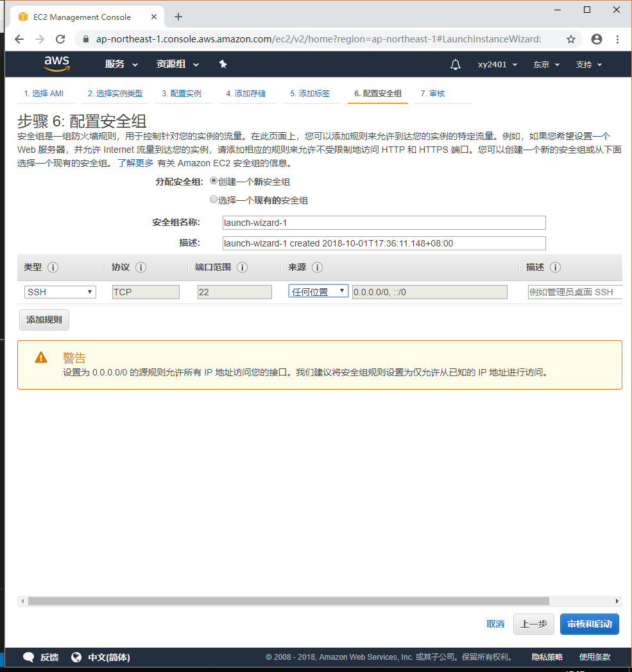Bookmark this page with the star icon

571,39
